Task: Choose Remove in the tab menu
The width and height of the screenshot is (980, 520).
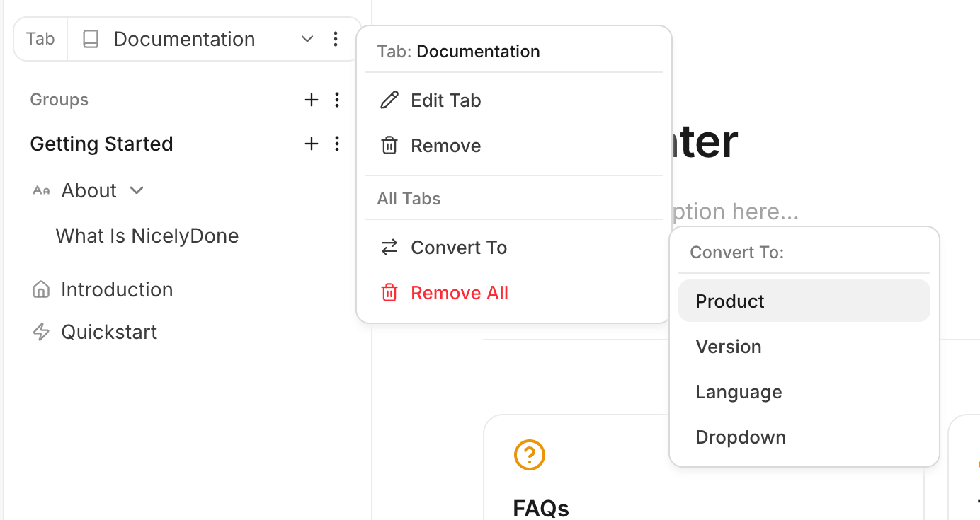Action: tap(514, 146)
